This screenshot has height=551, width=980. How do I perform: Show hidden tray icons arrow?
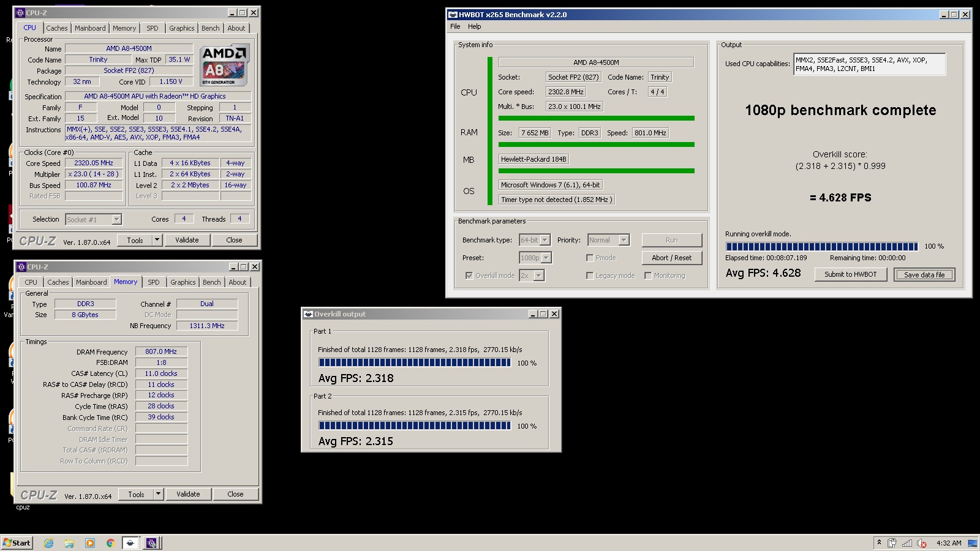[880, 543]
